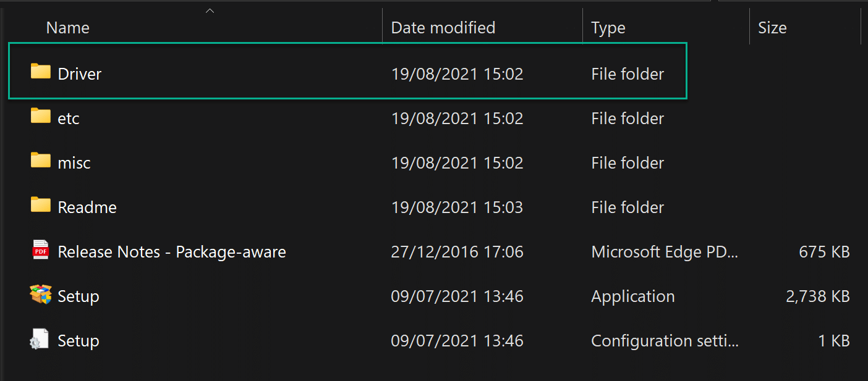868x381 pixels.
Task: Select the misc folder row
Action: [247, 162]
